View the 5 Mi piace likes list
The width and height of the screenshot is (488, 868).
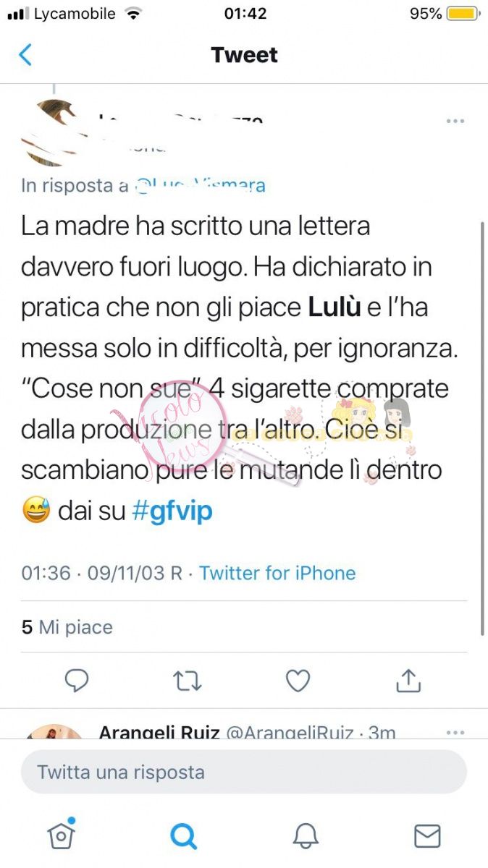point(67,626)
